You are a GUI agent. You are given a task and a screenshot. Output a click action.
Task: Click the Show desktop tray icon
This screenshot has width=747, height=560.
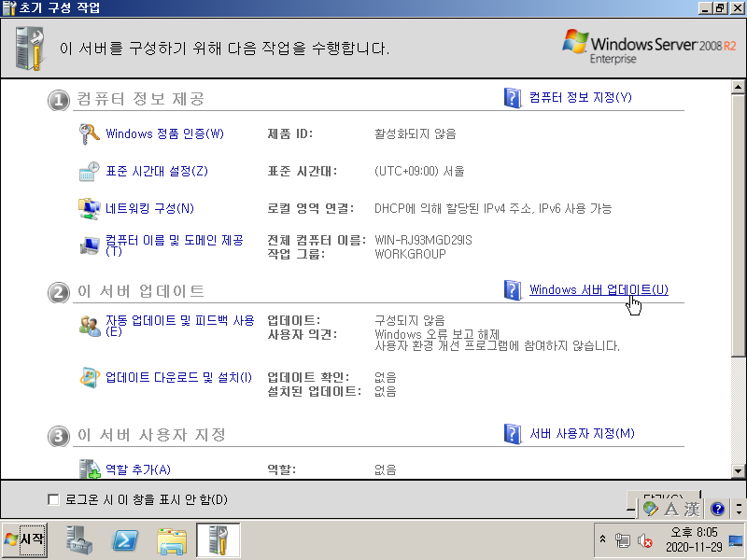[736, 540]
